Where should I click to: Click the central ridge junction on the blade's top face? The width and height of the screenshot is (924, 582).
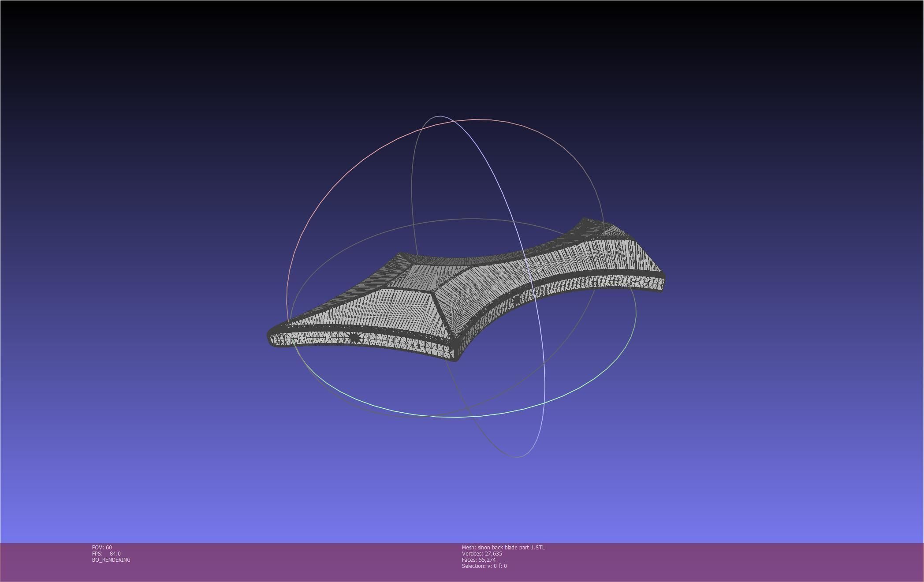point(432,291)
